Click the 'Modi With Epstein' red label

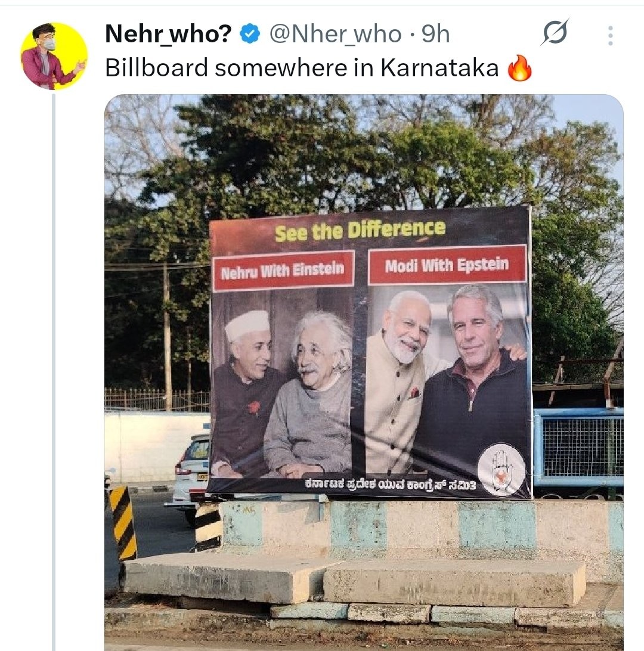tap(447, 265)
